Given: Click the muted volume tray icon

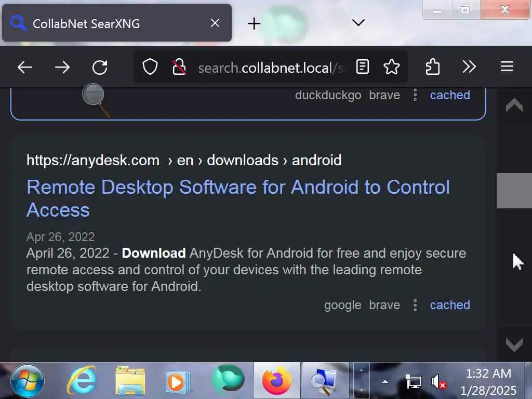Looking at the screenshot, I should (x=438, y=382).
